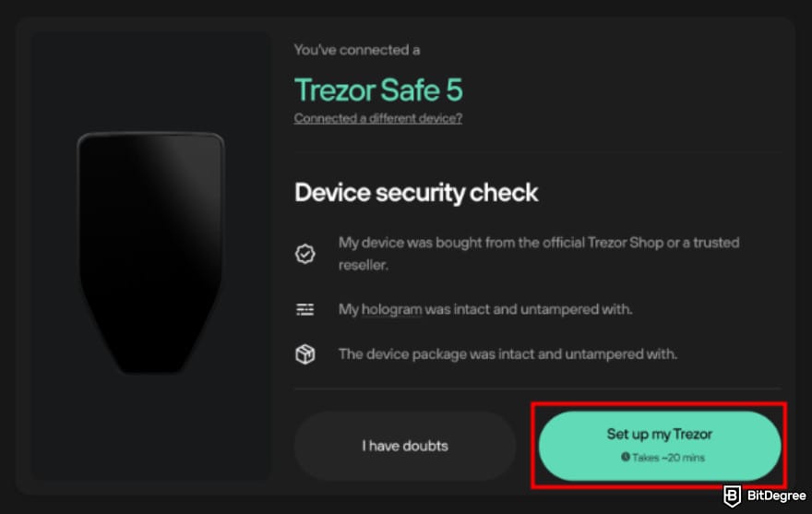Open the underlined "hologram" term
The height and width of the screenshot is (514, 812).
(391, 309)
